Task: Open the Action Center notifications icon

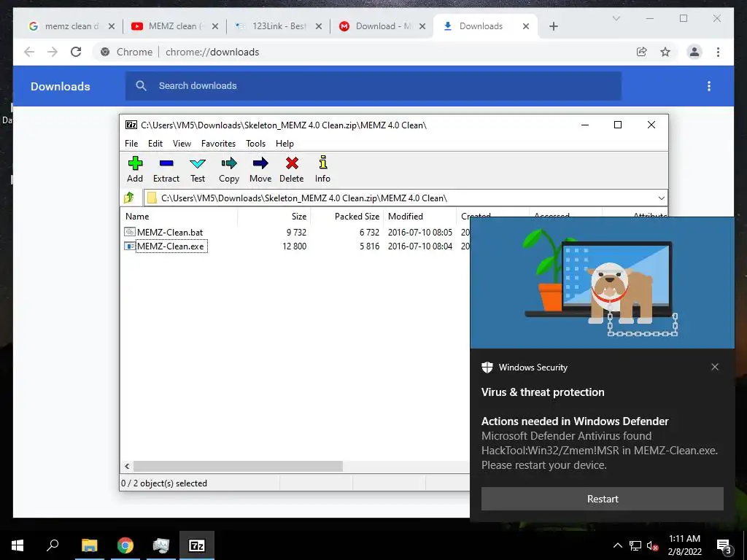Action: [724, 546]
